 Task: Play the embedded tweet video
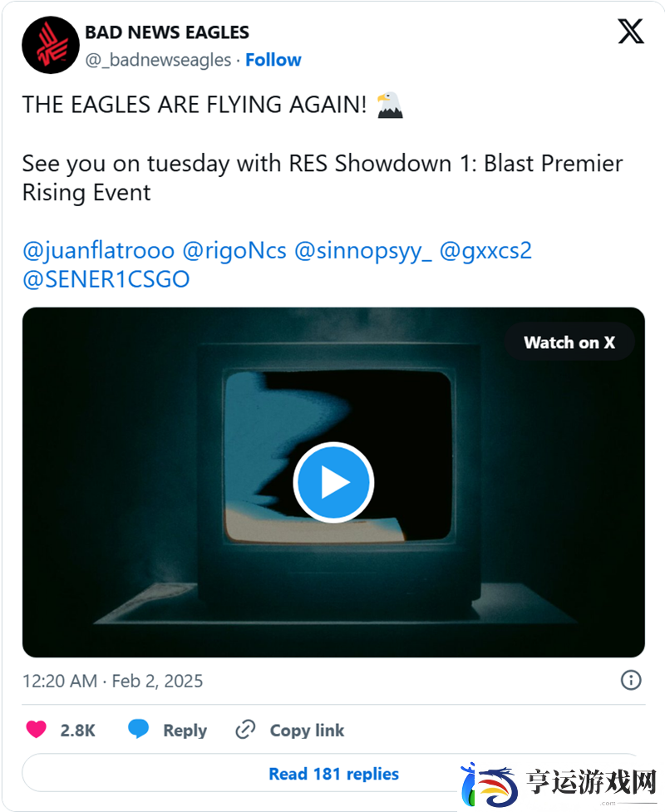[x=333, y=482]
